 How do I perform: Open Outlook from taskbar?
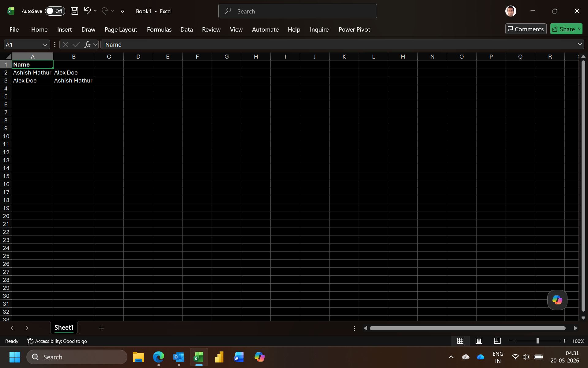[x=179, y=357]
